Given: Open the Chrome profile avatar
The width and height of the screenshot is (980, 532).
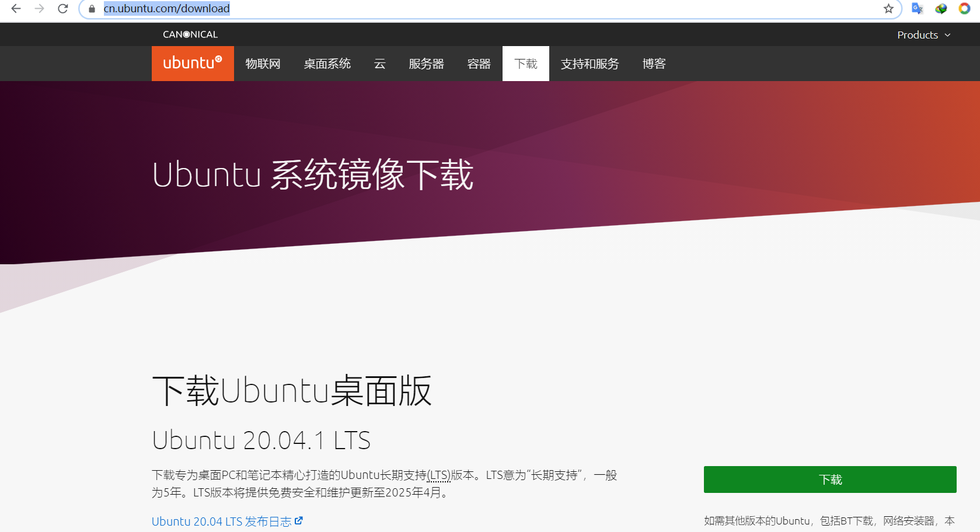Looking at the screenshot, I should coord(964,9).
